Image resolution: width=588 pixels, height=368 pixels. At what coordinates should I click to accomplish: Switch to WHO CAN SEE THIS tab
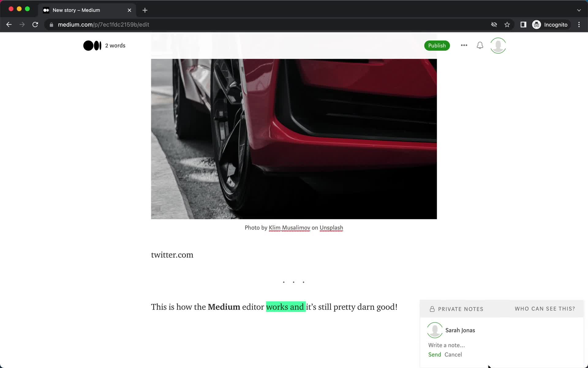[x=545, y=309]
